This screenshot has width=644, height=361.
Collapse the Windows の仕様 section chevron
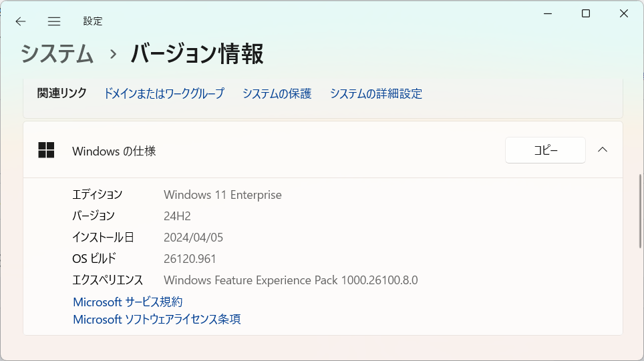pos(602,149)
